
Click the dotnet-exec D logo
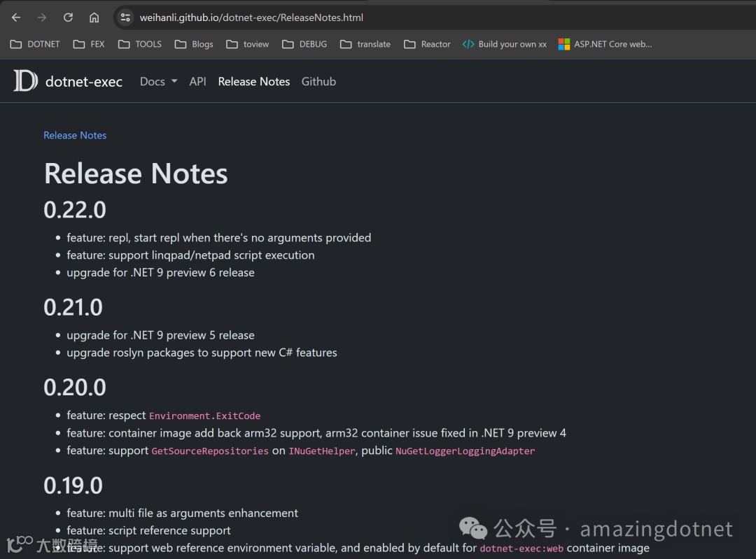(26, 81)
